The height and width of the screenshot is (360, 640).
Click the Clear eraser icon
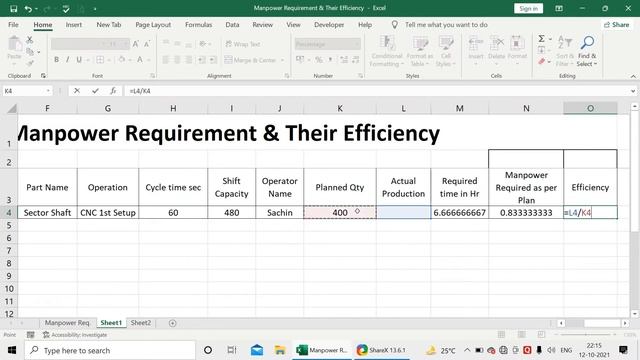542,61
